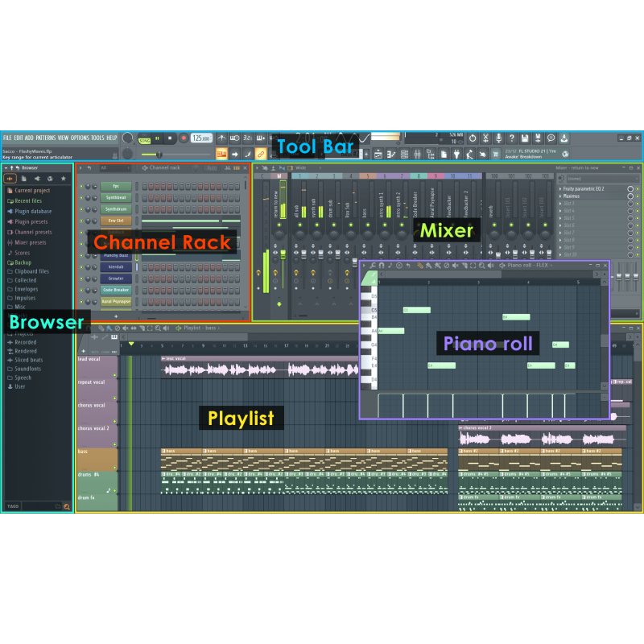
Task: Click the save floppy disk icon
Action: [525, 138]
